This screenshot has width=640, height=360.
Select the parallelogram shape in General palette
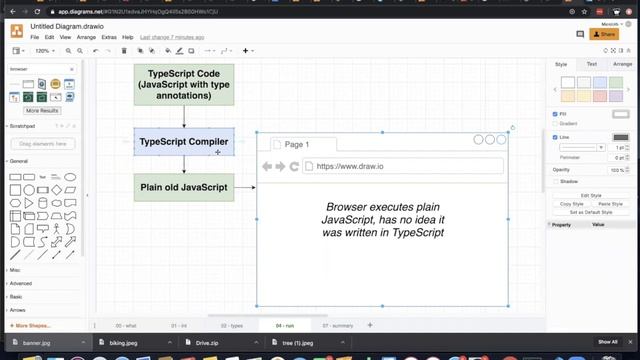tap(70, 190)
